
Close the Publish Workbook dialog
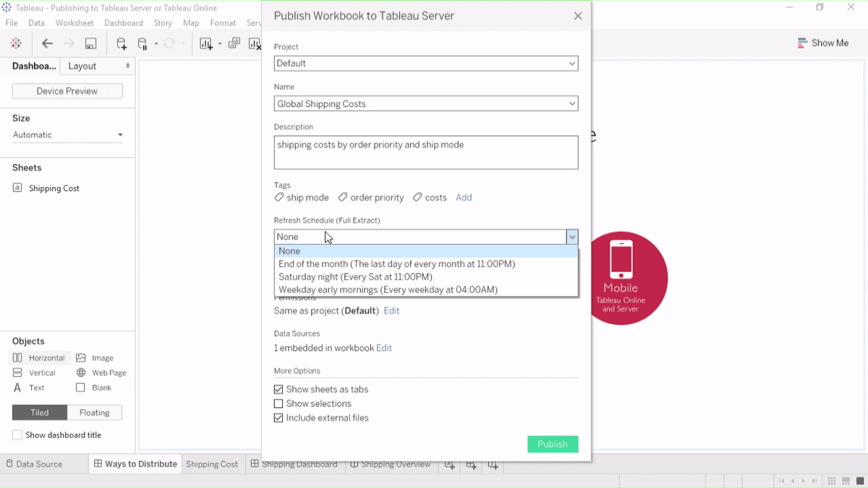[577, 16]
